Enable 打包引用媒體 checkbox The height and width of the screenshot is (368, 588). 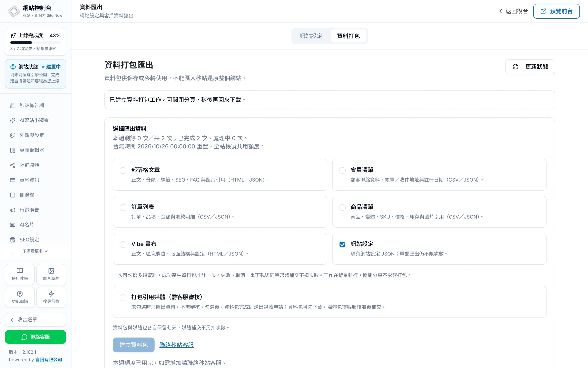tap(123, 297)
